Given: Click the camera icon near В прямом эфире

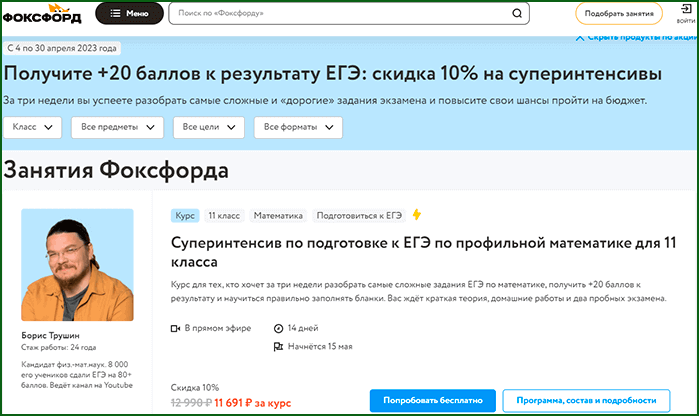Looking at the screenshot, I should pos(175,329).
